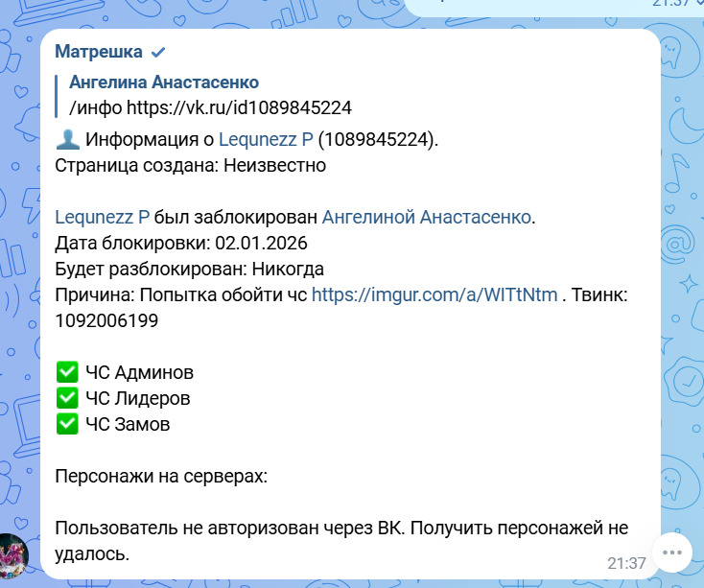Click the green checkmark beside ЧС Замов
This screenshot has width=704, height=588.
(x=67, y=422)
